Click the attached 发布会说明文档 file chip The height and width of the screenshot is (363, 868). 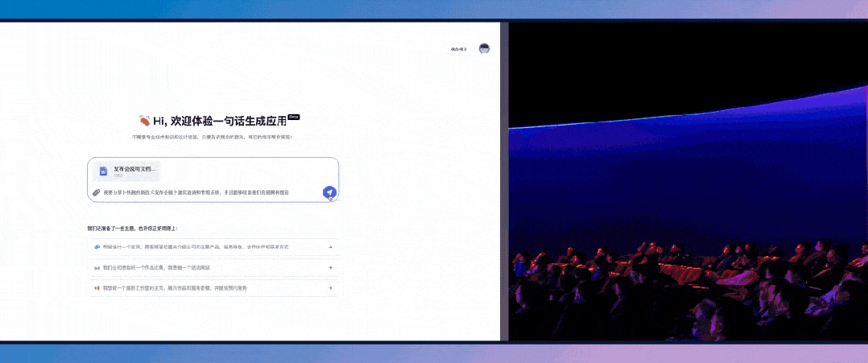127,171
